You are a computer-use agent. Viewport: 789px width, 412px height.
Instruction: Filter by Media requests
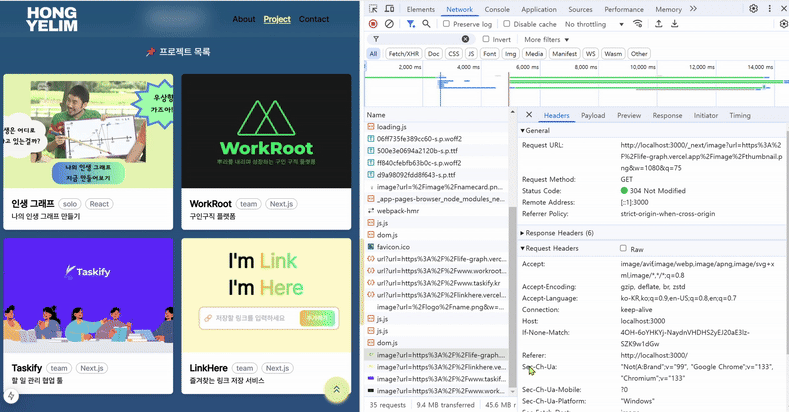tap(534, 53)
